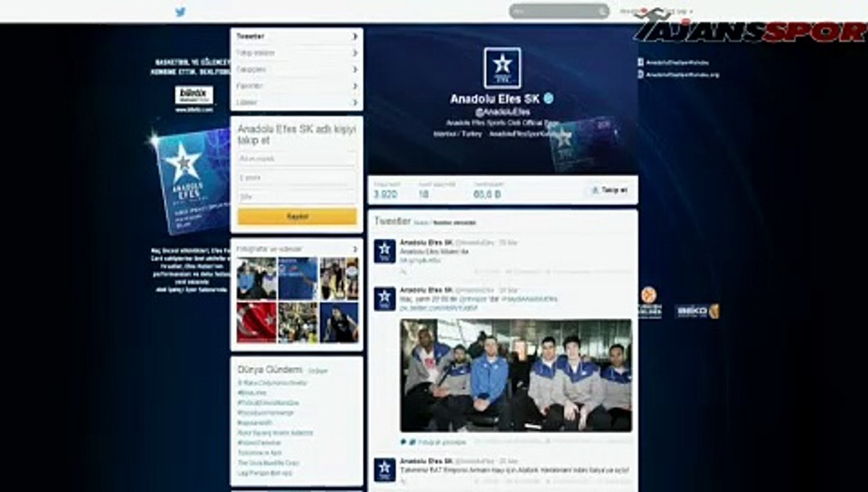The height and width of the screenshot is (492, 868).
Task: Open the Listeler item in profile navigation
Action: [297, 102]
